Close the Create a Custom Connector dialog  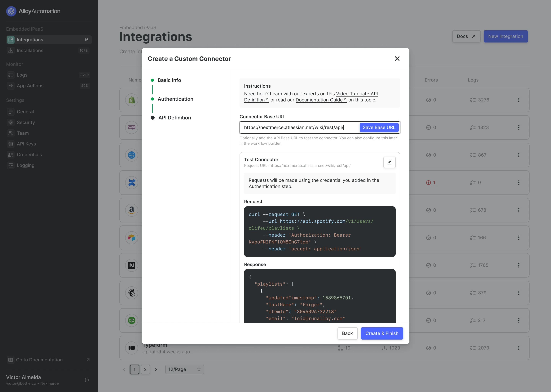coord(397,59)
